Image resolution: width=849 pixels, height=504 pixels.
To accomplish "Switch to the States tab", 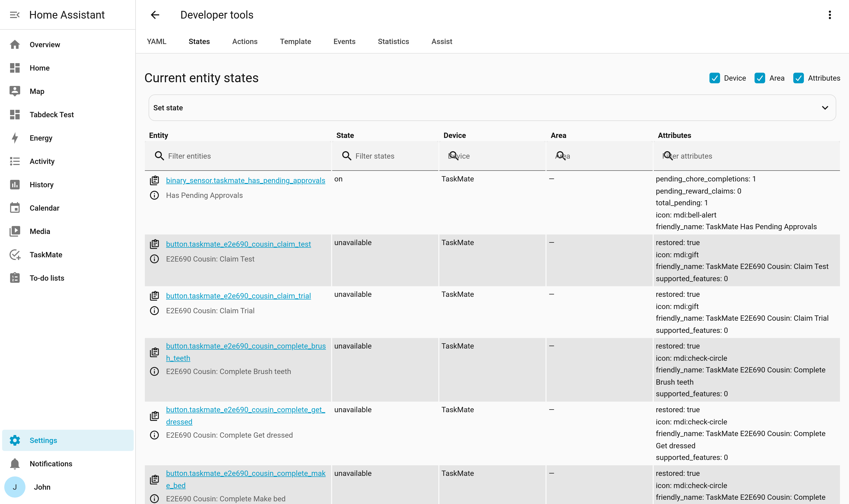I will (199, 41).
